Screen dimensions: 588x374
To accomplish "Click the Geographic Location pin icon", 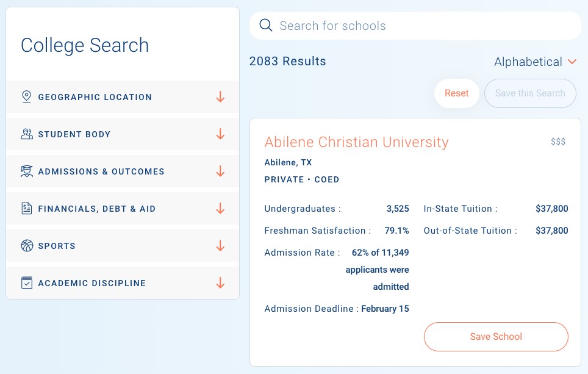I will [26, 97].
